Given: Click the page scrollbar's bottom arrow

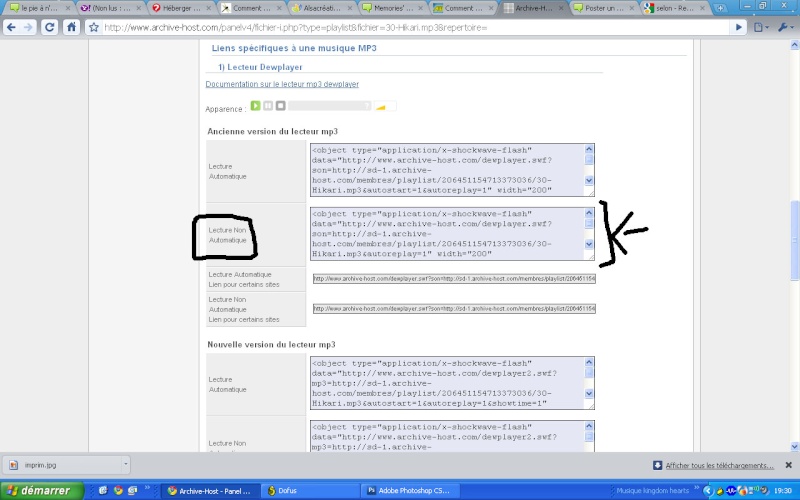Looking at the screenshot, I should [x=794, y=446].
